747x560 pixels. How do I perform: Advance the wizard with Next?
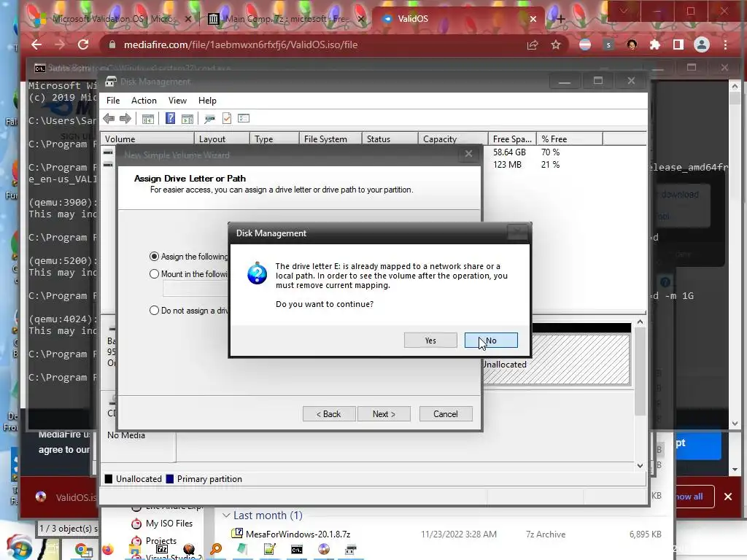coord(384,414)
